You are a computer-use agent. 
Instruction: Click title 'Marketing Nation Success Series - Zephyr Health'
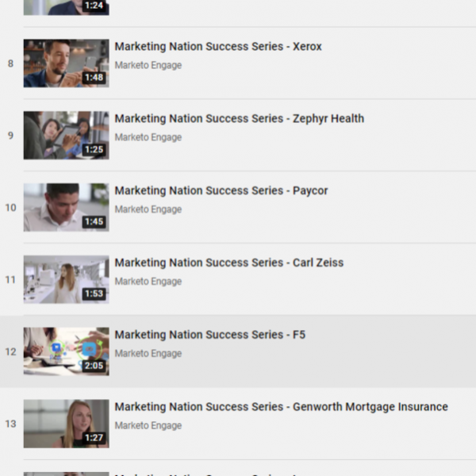(x=240, y=119)
